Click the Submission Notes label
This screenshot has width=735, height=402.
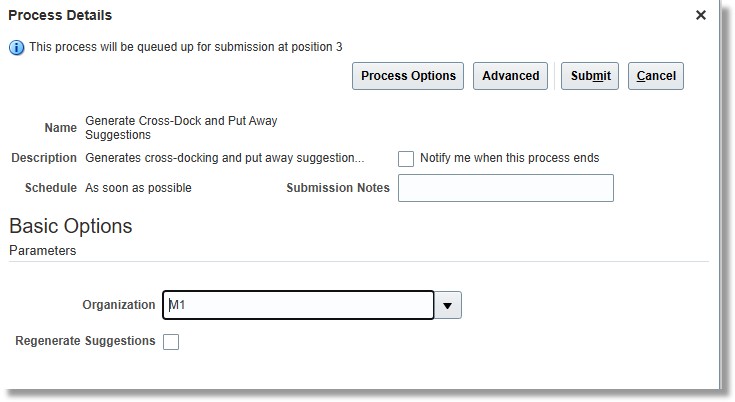pyautogui.click(x=338, y=188)
